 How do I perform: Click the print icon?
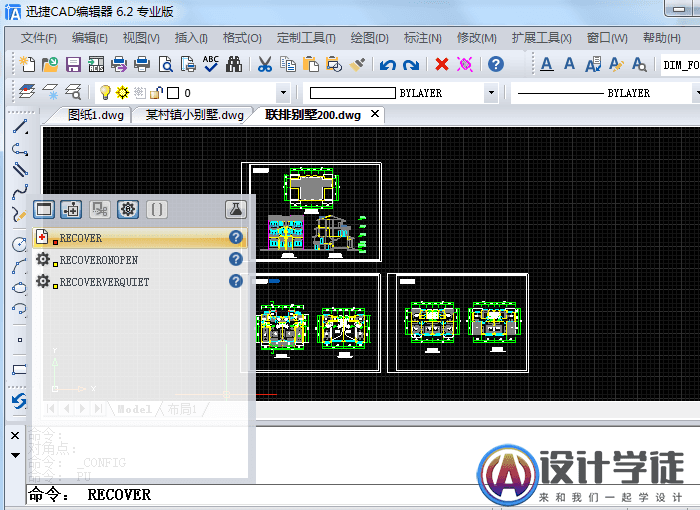[142, 64]
